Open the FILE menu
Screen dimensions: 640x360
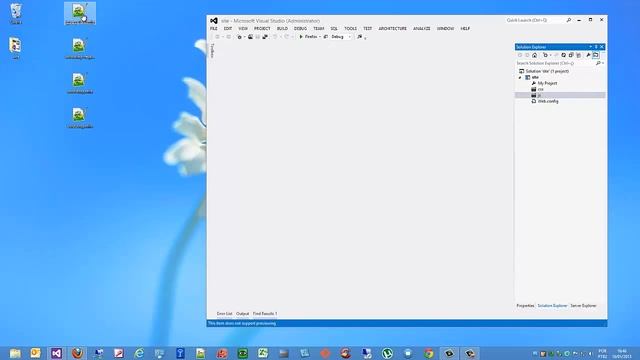coord(213,29)
